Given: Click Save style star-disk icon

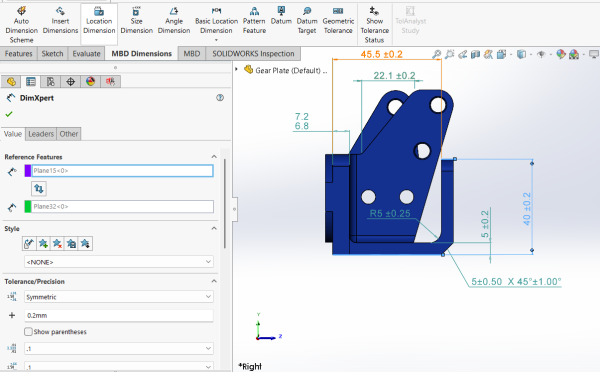Looking at the screenshot, I should [71, 243].
